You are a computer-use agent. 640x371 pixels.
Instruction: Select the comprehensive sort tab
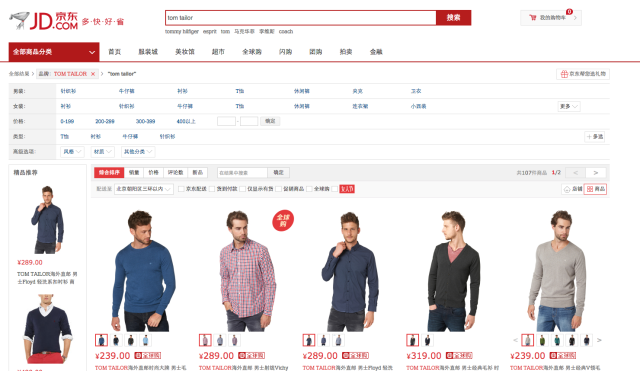point(109,173)
